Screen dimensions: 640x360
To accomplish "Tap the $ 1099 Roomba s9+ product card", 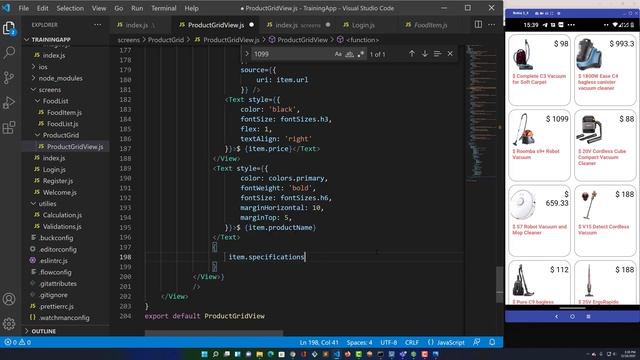I will pos(539,145).
